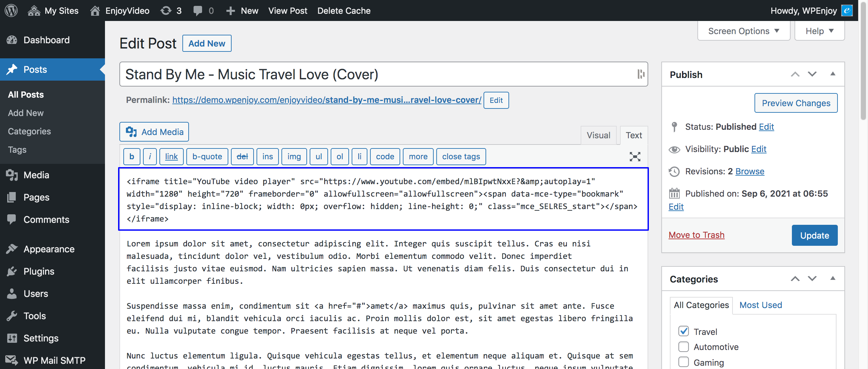Toggle distraction-free fullscreen editor

click(x=635, y=157)
